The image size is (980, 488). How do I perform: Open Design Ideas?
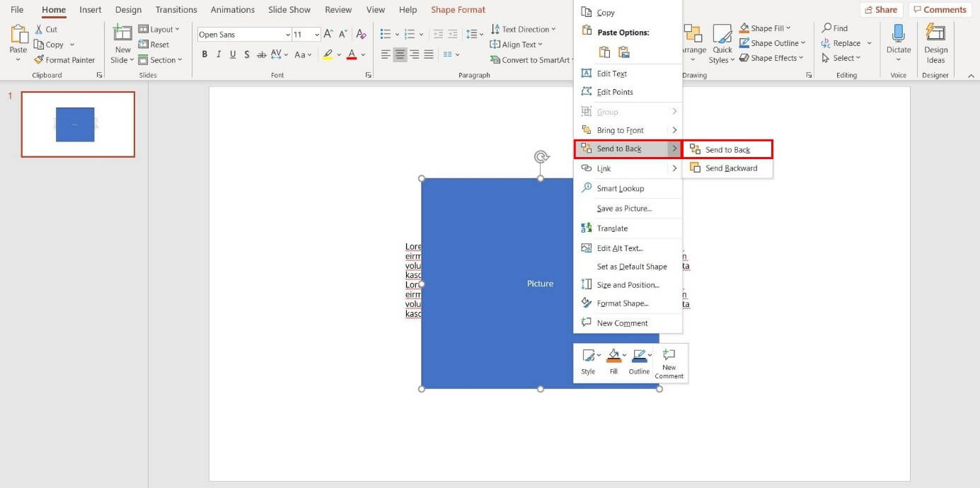935,44
